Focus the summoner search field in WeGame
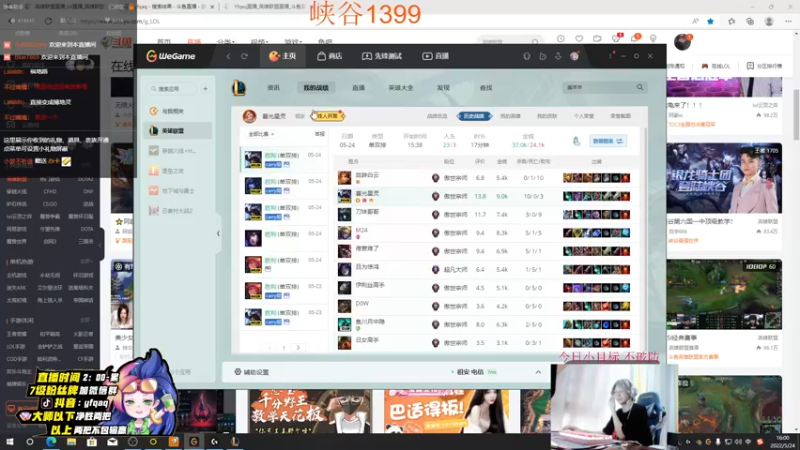 (x=598, y=88)
